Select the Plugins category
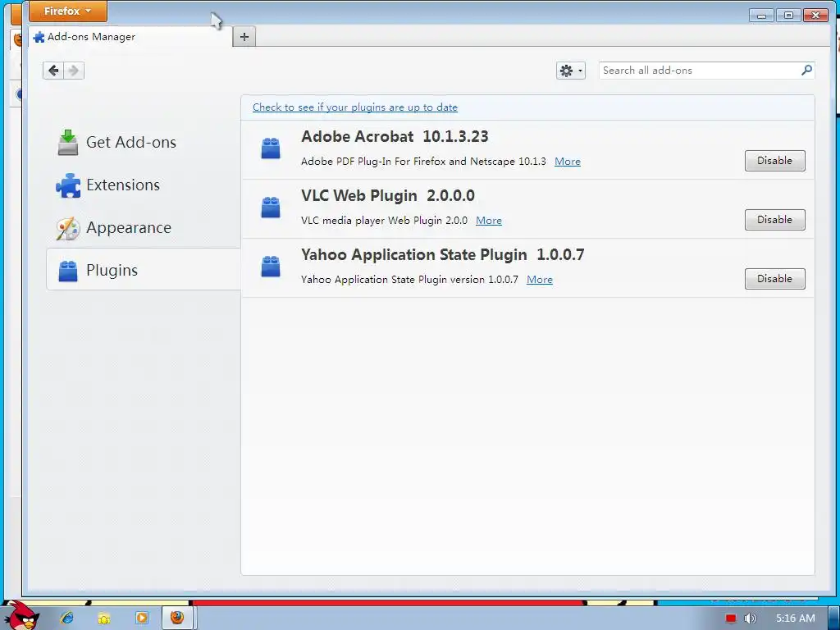This screenshot has height=630, width=840. coord(143,270)
